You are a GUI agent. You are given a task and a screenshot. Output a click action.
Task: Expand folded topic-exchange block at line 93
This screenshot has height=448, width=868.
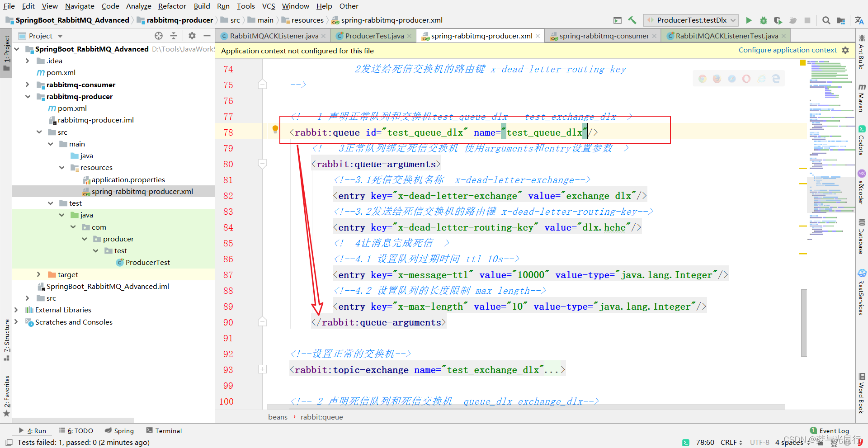(x=262, y=369)
